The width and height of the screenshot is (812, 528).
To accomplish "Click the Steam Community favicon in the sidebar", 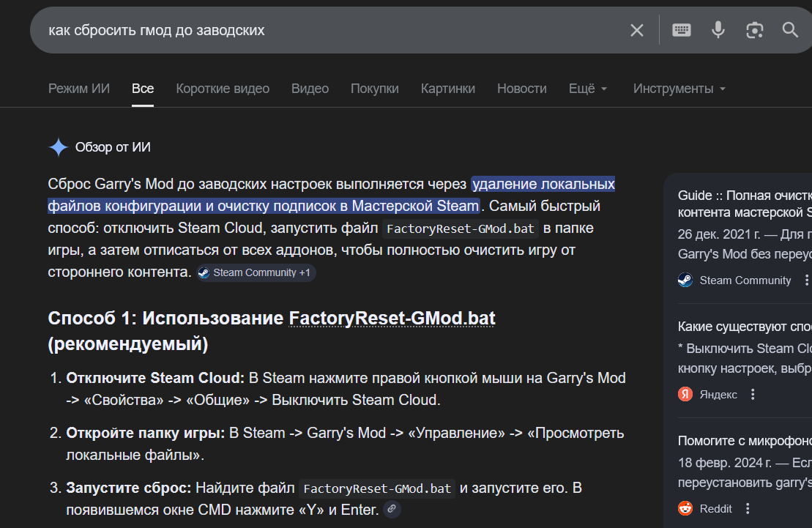I will click(685, 280).
